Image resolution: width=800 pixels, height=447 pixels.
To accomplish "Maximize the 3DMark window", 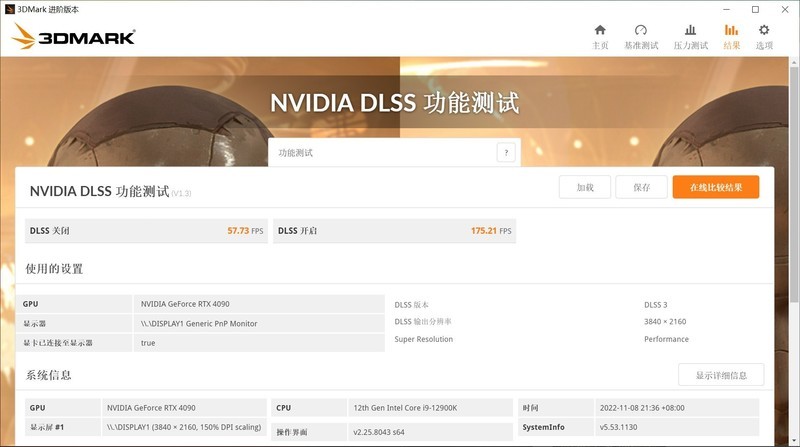I will (x=756, y=9).
